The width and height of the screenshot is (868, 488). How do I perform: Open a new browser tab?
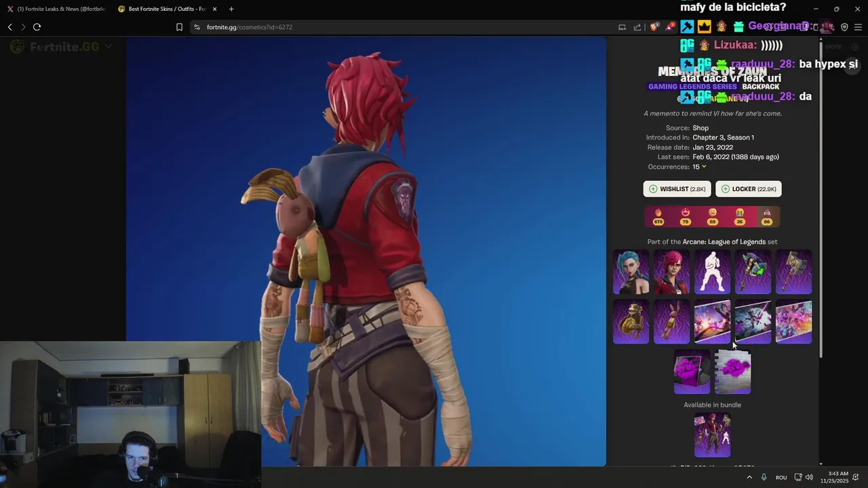231,9
